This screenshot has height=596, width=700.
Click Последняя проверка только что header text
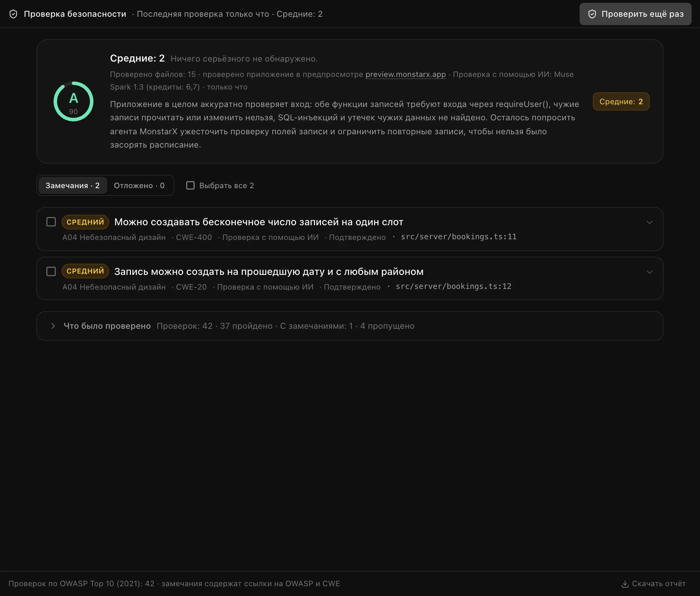203,14
